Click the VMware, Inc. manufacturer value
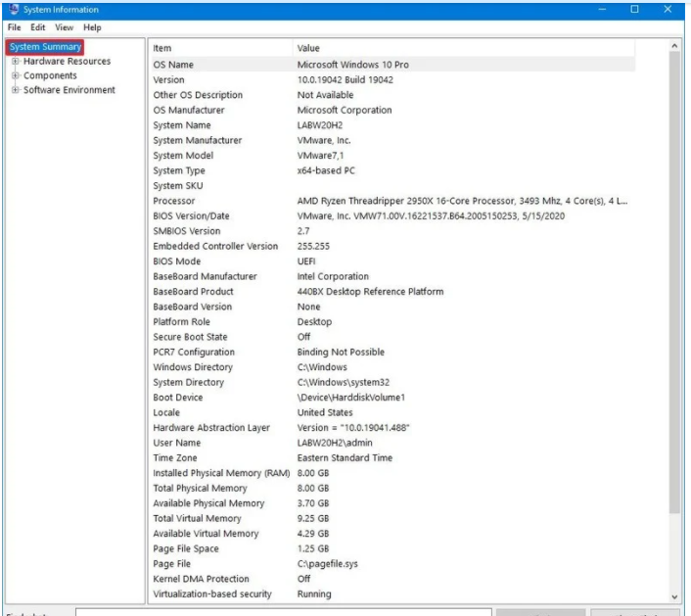 pyautogui.click(x=324, y=140)
